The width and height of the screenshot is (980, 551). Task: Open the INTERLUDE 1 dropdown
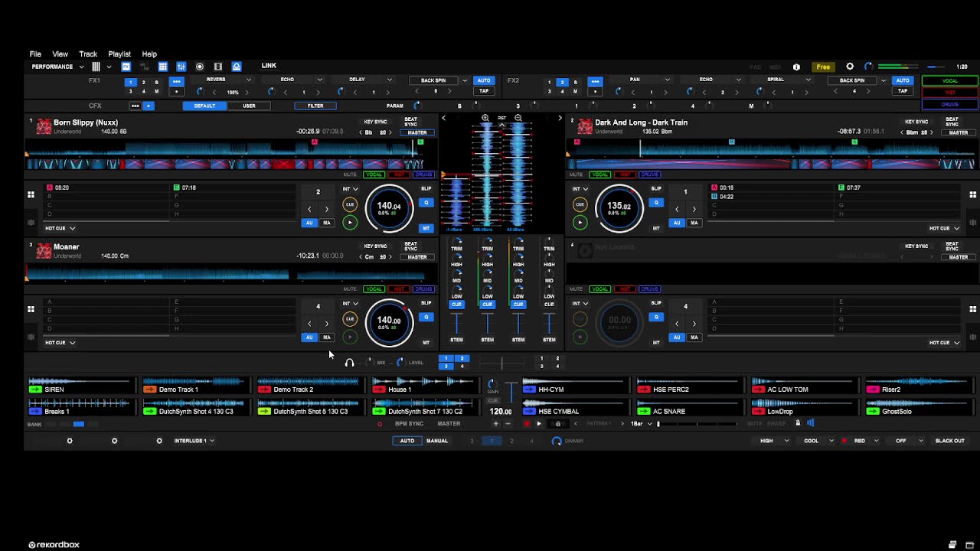coord(194,441)
